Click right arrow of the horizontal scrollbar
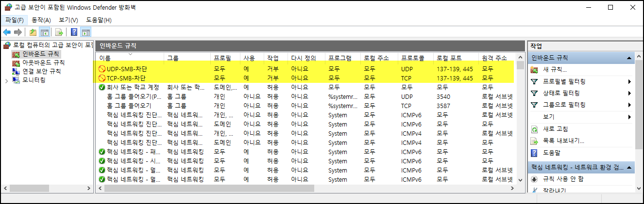Screen dimensions: 644x204 pos(511,188)
